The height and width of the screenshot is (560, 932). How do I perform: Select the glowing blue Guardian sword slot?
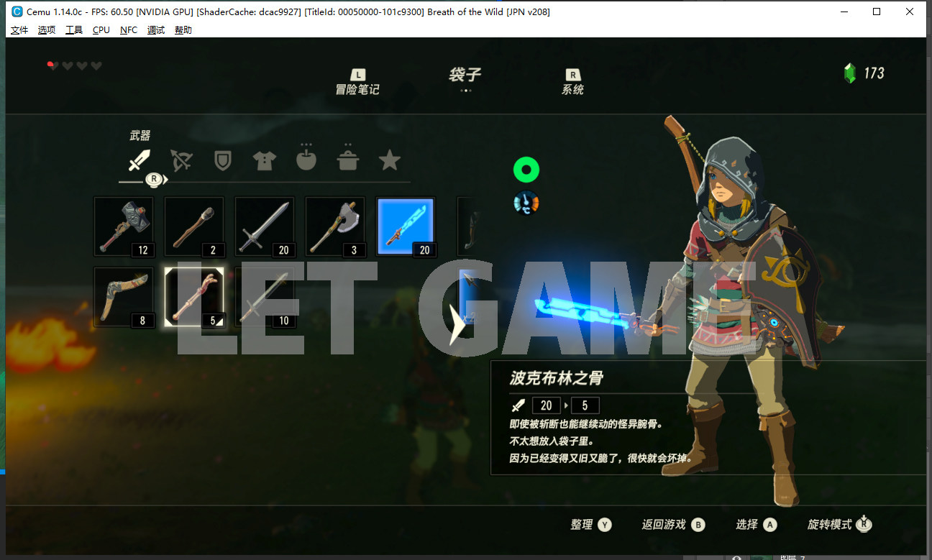click(x=406, y=226)
